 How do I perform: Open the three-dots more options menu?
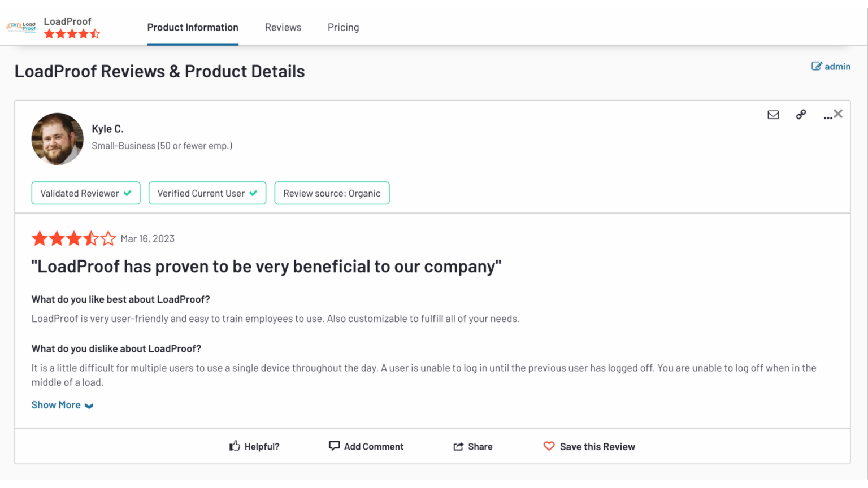827,117
